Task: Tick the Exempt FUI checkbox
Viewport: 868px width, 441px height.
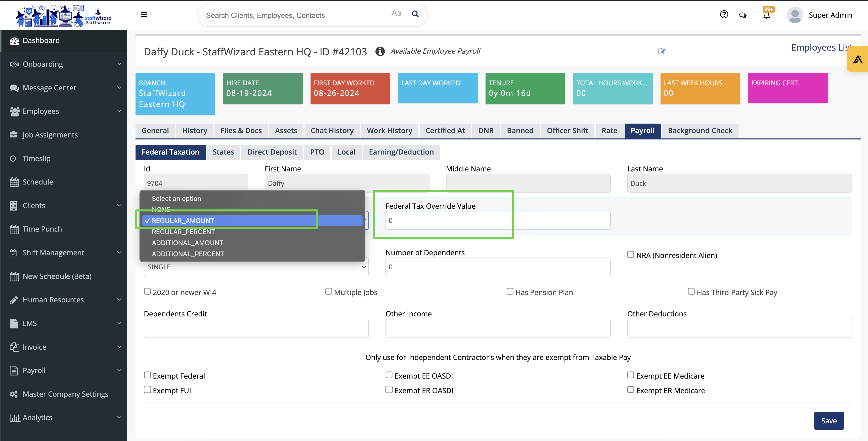Action: 147,390
